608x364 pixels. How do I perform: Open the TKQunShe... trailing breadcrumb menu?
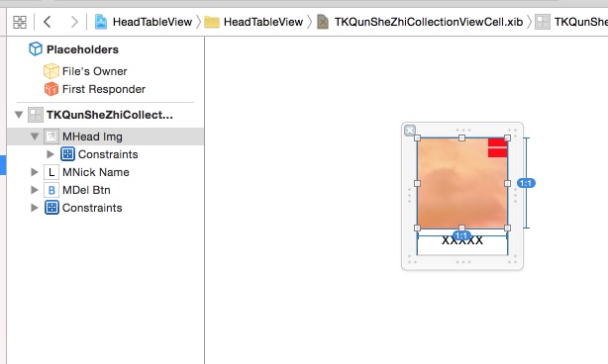(x=581, y=22)
